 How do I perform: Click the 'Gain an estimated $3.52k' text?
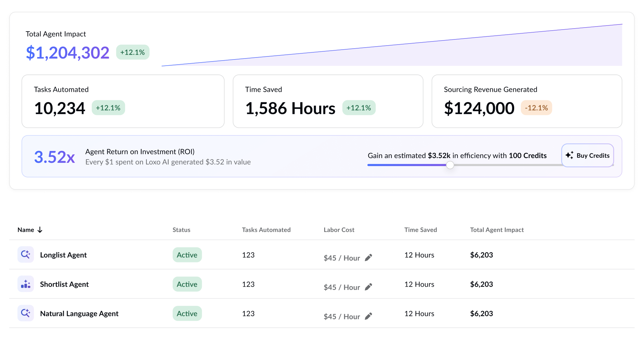click(x=457, y=156)
